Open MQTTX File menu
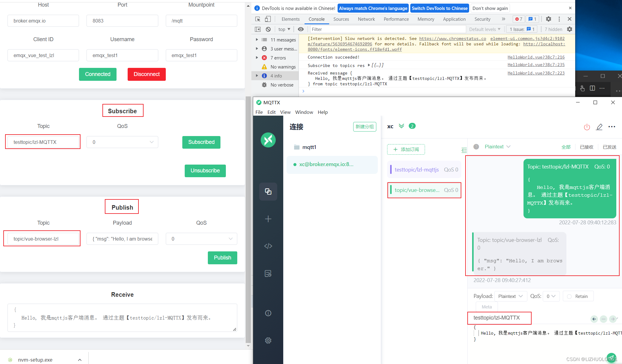 [259, 112]
